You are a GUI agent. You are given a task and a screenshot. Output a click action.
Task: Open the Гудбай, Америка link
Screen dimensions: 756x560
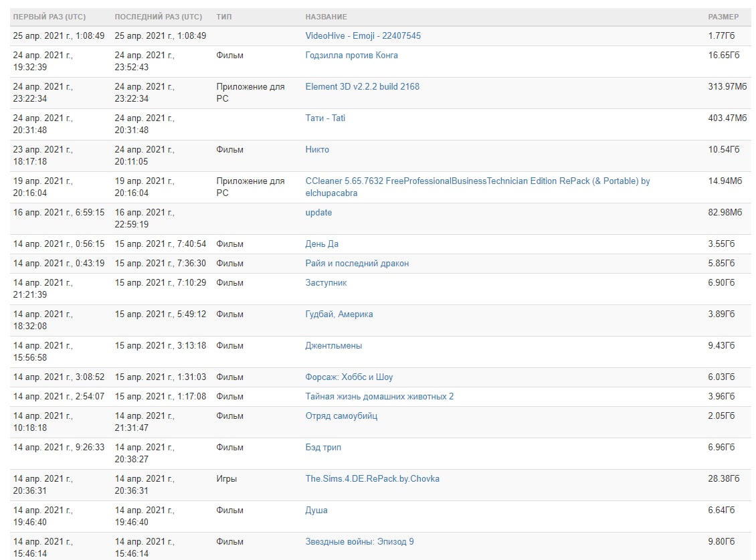(339, 314)
